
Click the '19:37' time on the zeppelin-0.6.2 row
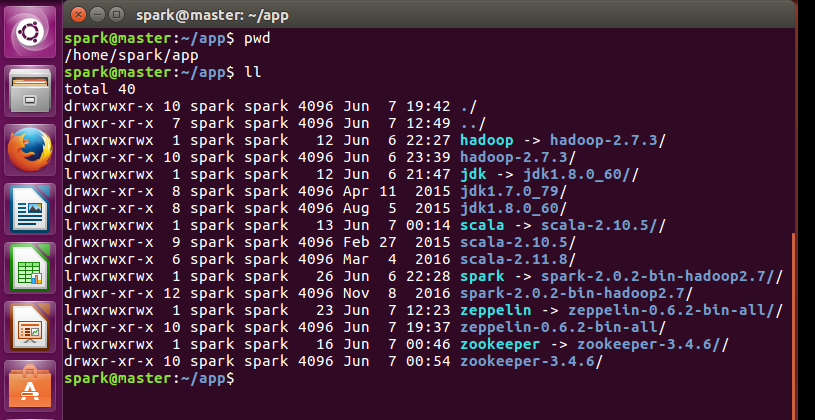(428, 327)
